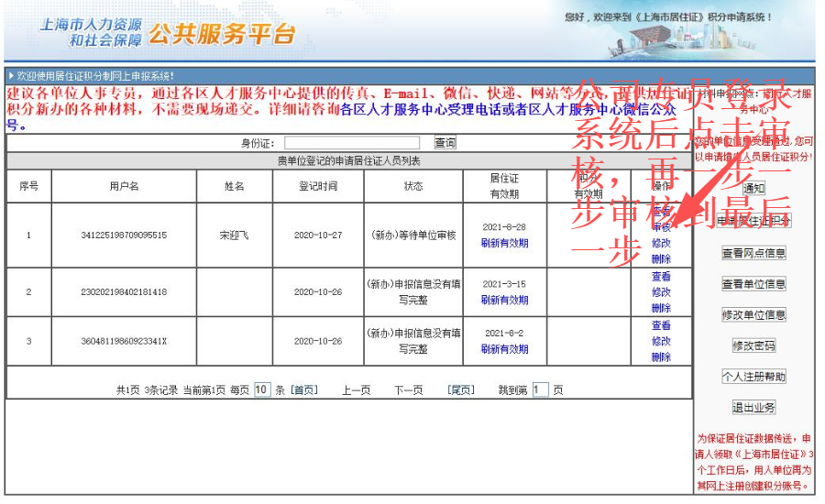Click 查看 link for user 36048119860923341X
This screenshot has height=504, width=825.
tap(661, 325)
